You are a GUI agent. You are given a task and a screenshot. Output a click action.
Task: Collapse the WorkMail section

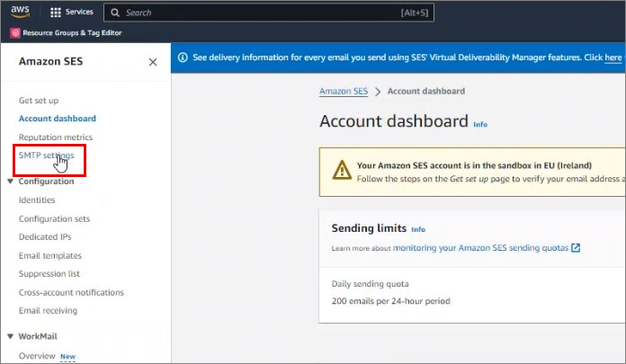(x=10, y=336)
